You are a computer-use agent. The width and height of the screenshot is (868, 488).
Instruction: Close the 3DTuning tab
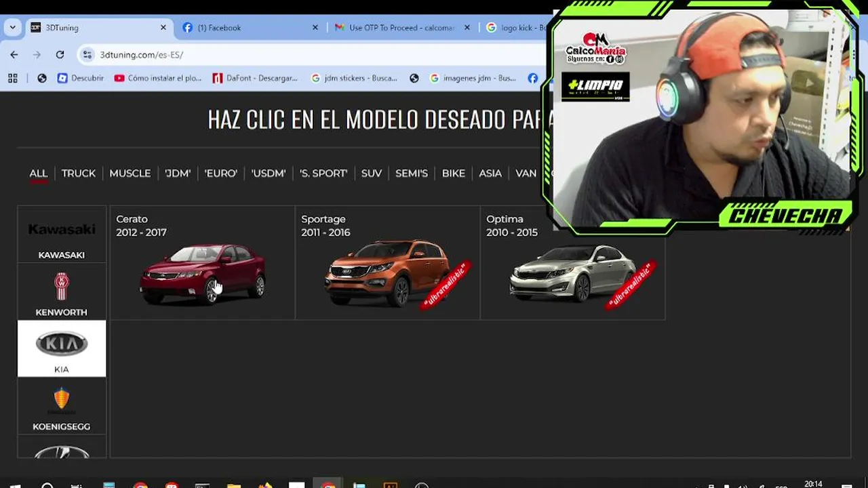(x=163, y=28)
